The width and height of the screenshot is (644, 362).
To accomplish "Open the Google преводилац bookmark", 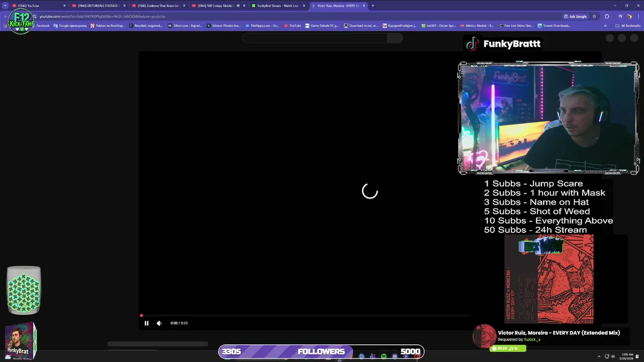I will [x=70, y=26].
